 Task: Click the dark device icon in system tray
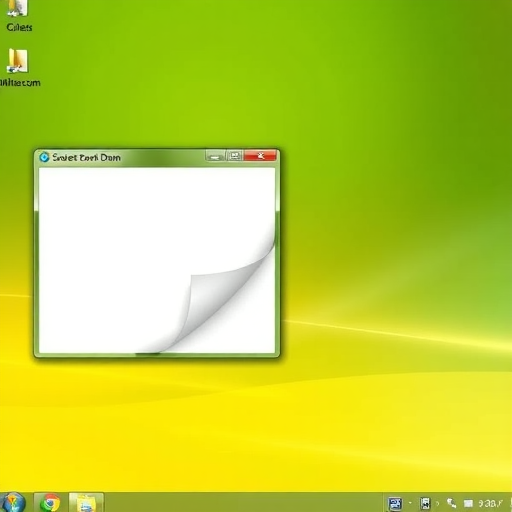coord(425,503)
